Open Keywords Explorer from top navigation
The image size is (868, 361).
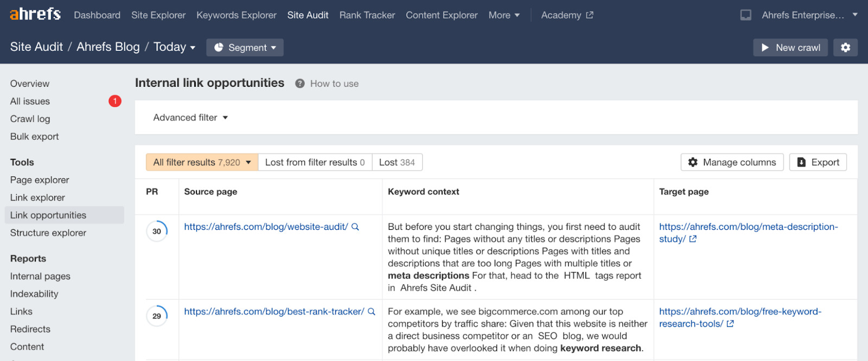(237, 15)
